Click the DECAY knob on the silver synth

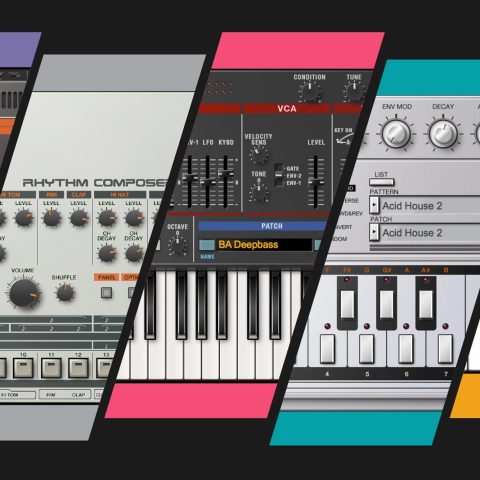[x=443, y=133]
